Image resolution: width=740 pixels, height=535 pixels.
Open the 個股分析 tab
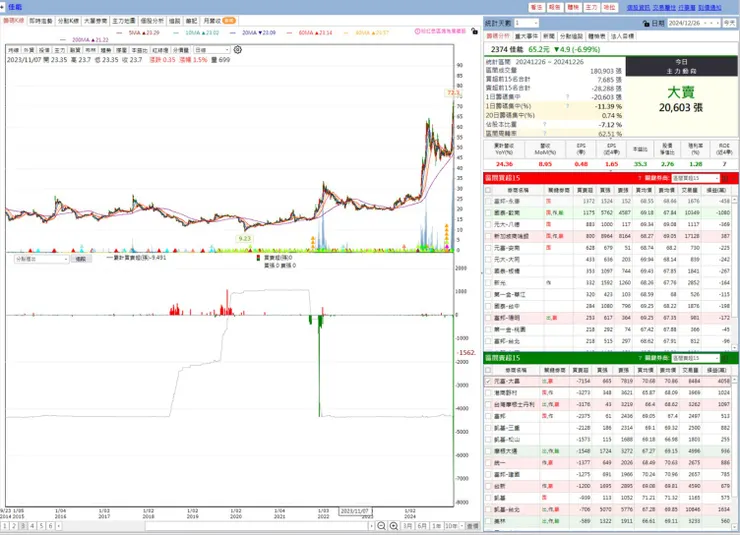tap(152, 21)
